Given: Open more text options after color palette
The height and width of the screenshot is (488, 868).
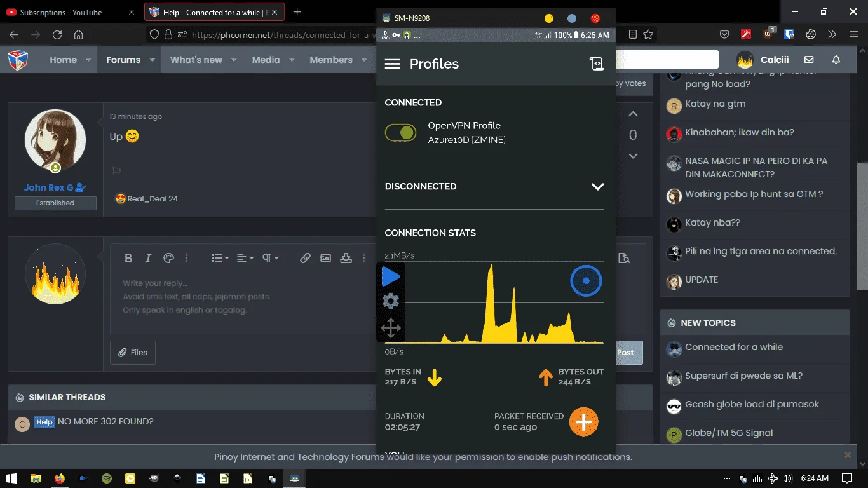Looking at the screenshot, I should (186, 258).
